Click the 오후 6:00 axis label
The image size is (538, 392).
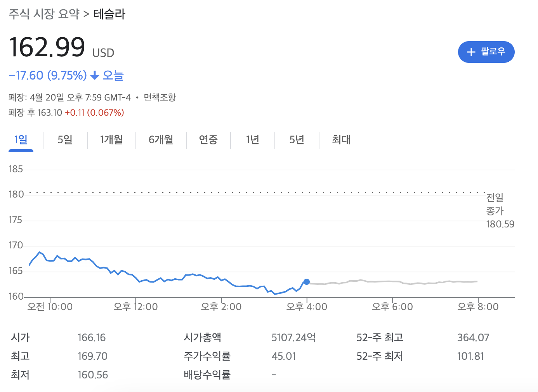392,307
